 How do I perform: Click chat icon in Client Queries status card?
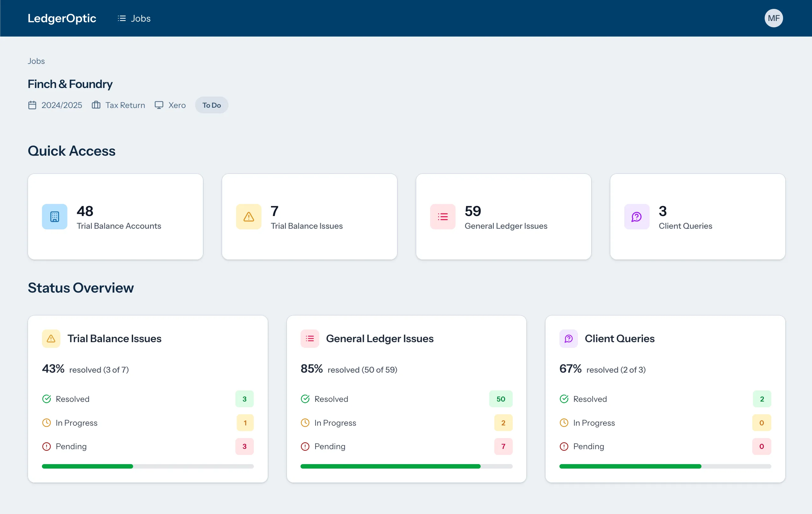569,338
